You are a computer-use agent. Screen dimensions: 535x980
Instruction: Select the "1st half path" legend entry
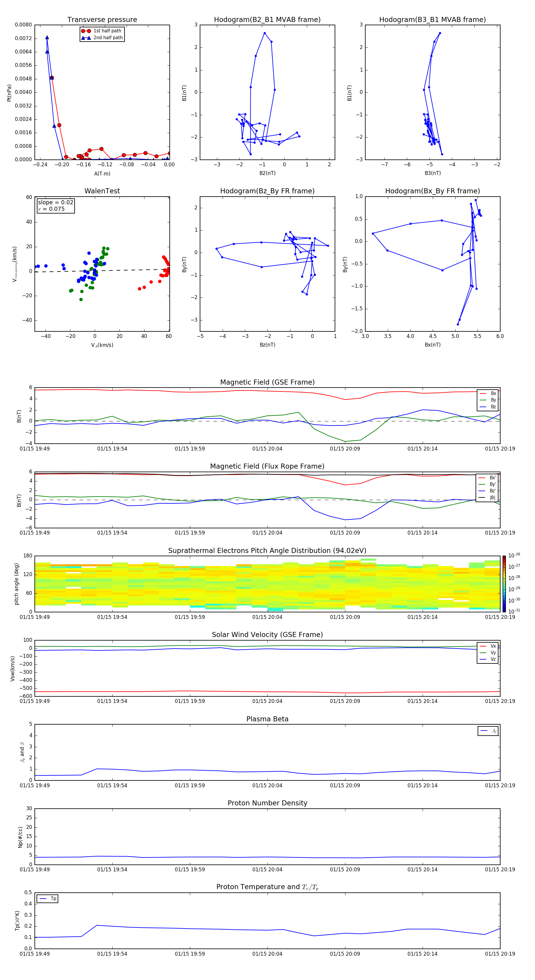click(102, 31)
